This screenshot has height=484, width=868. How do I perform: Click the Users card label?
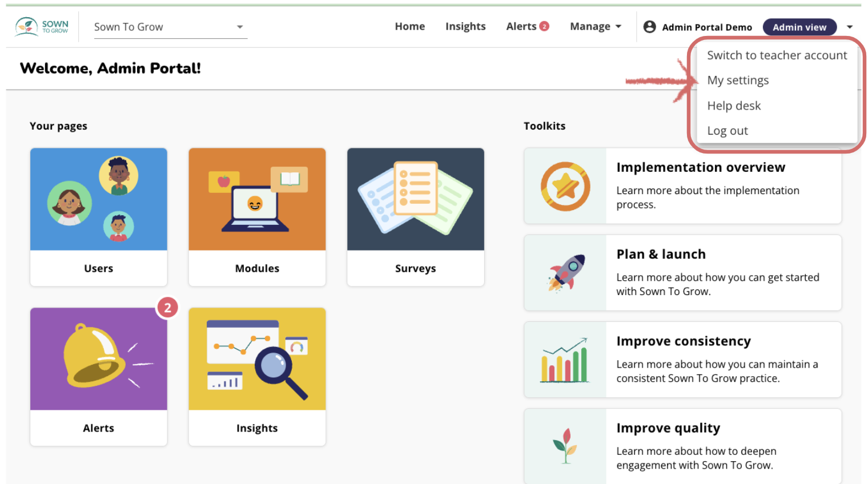pos(98,268)
